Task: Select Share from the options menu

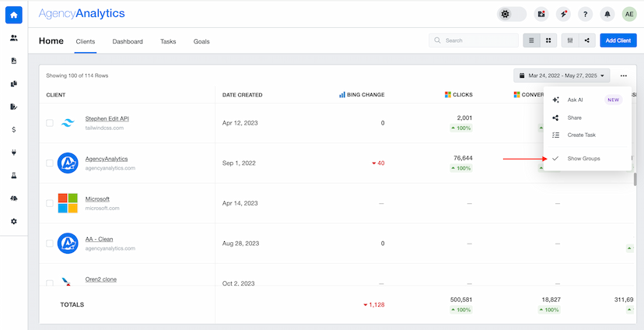Action: (x=587, y=118)
